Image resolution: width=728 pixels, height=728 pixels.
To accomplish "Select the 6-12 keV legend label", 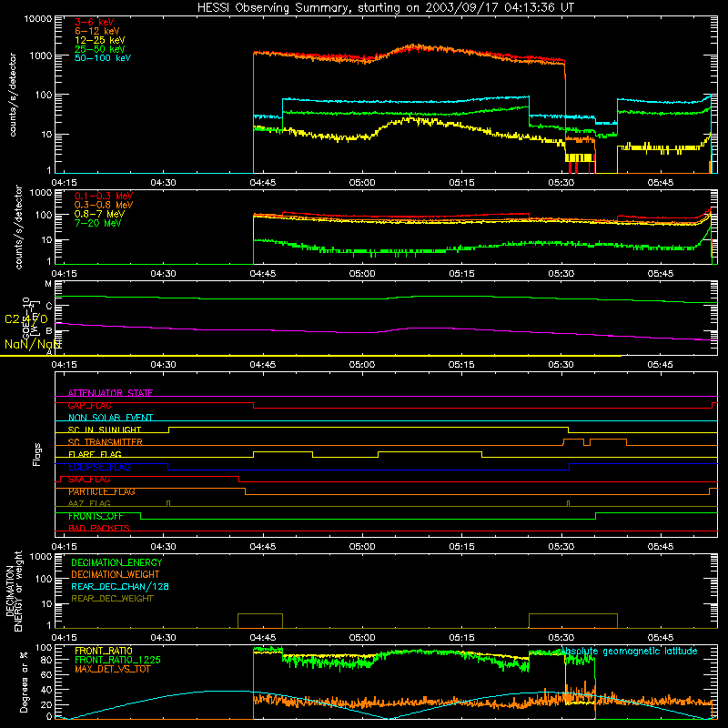I will (x=97, y=31).
